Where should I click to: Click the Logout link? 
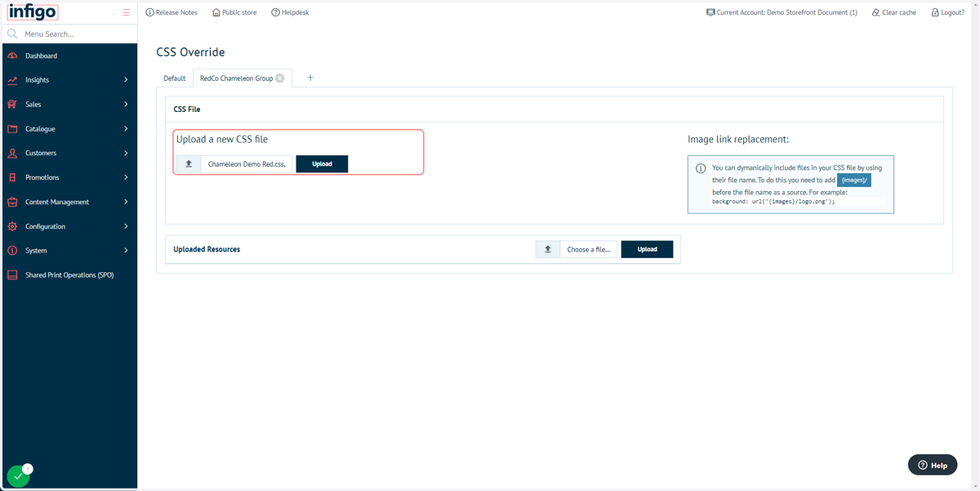pos(947,12)
